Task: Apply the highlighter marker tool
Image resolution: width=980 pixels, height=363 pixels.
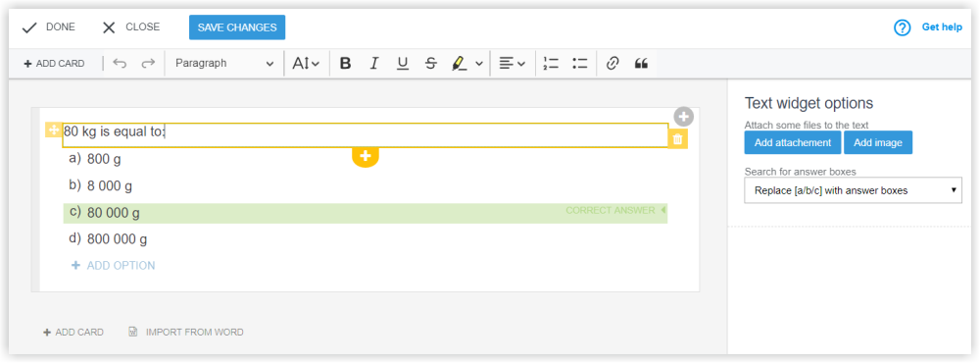Action: (x=460, y=63)
